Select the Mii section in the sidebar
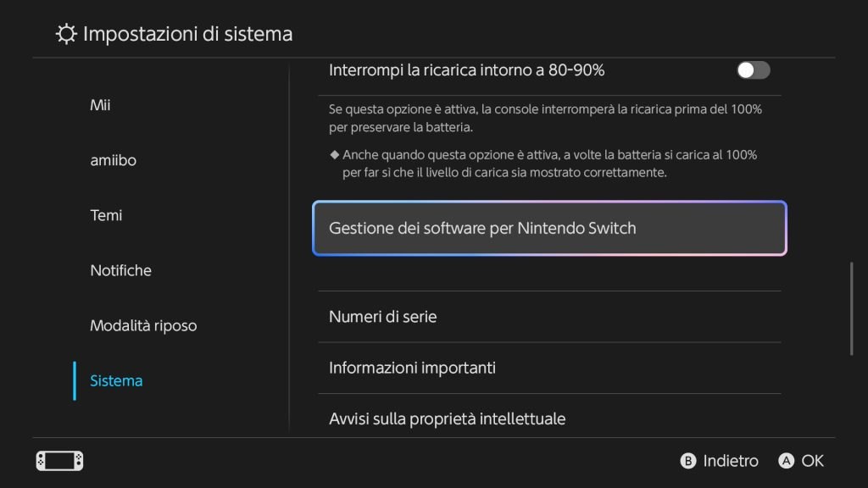868x488 pixels. (99, 104)
